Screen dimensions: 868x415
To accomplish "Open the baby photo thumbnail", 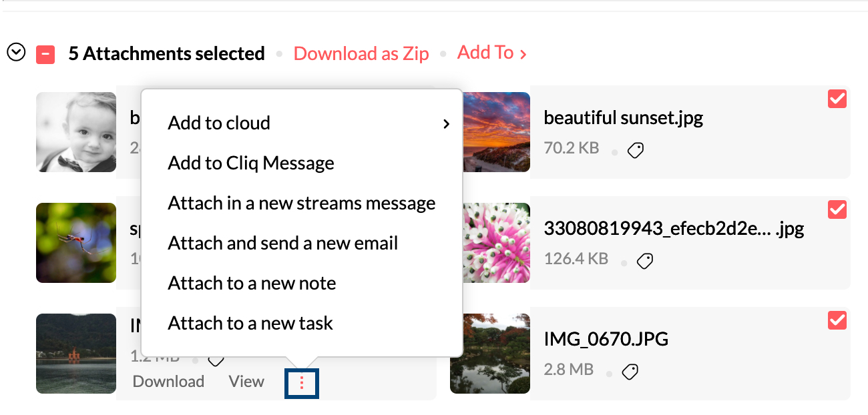I will [76, 132].
